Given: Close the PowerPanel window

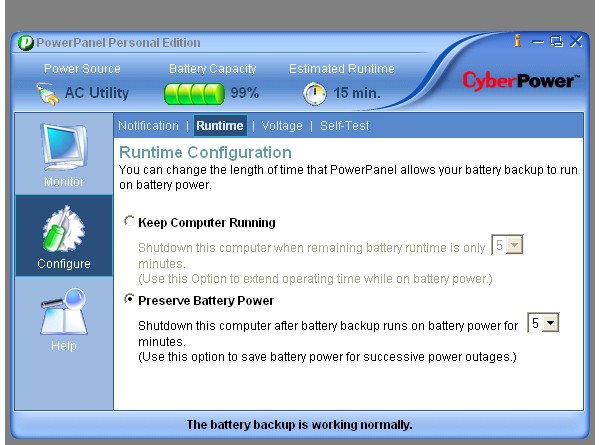Looking at the screenshot, I should [576, 41].
